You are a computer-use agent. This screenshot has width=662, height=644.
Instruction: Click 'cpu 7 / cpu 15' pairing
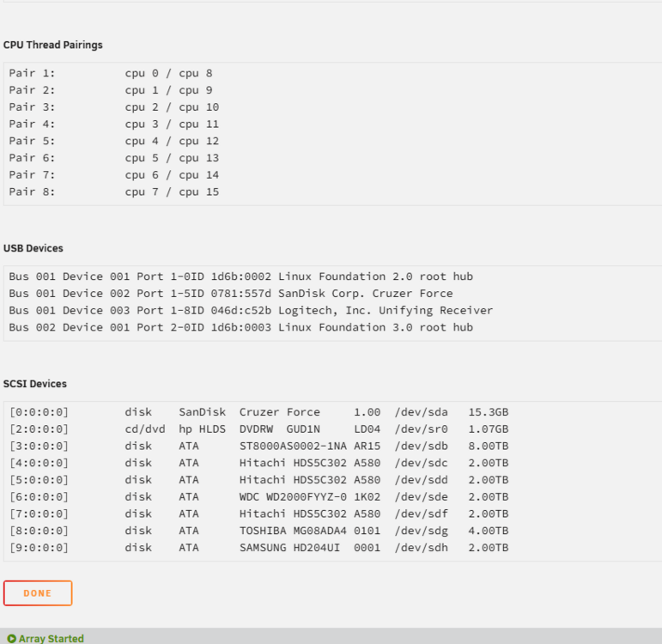point(172,191)
